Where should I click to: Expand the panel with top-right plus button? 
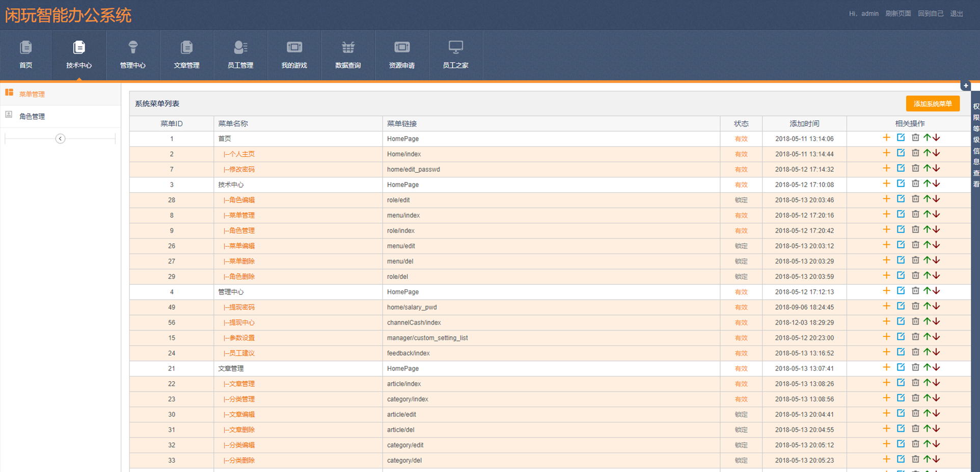point(965,86)
